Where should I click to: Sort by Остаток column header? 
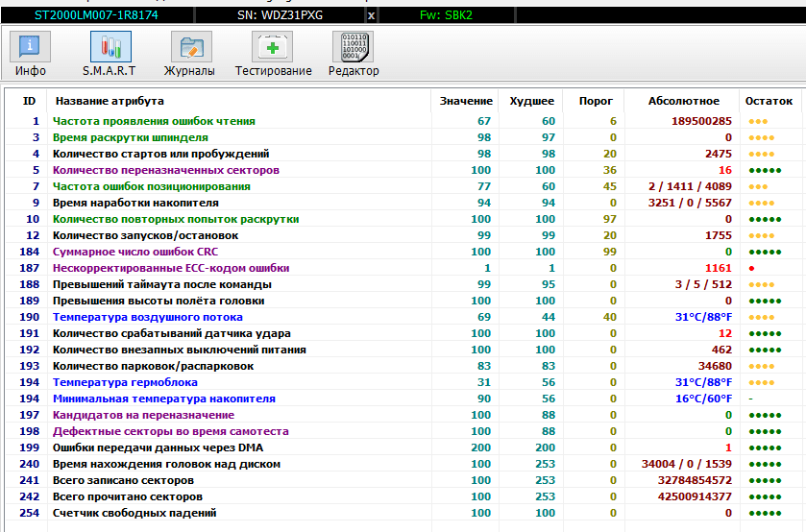click(x=769, y=101)
